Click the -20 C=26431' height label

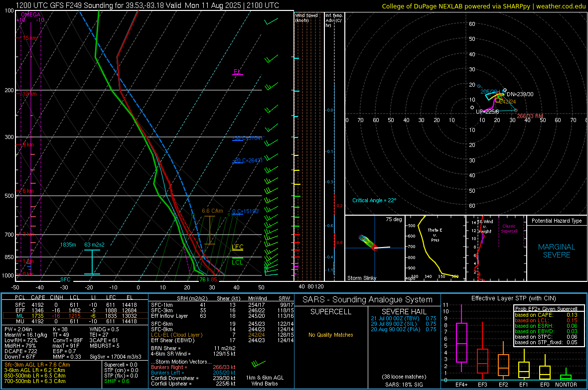[248, 160]
